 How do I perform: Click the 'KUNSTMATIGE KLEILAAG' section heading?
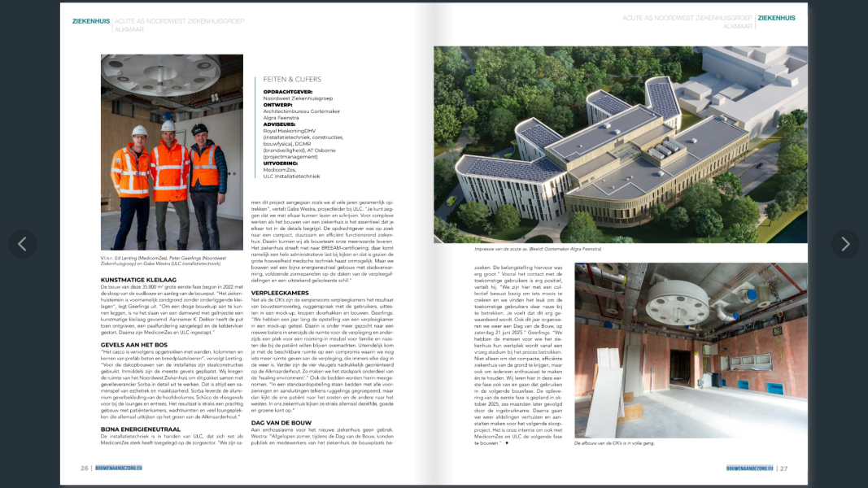tap(132, 279)
